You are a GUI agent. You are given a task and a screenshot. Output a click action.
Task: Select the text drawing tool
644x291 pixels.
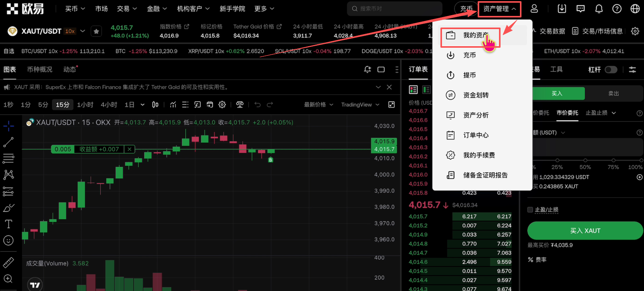[x=8, y=224]
